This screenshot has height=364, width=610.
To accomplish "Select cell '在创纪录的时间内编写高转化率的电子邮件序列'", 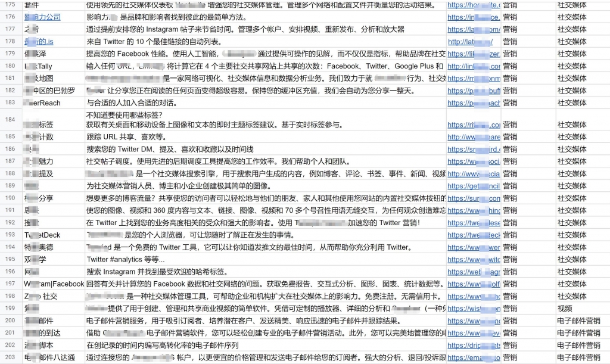I will tap(265, 346).
